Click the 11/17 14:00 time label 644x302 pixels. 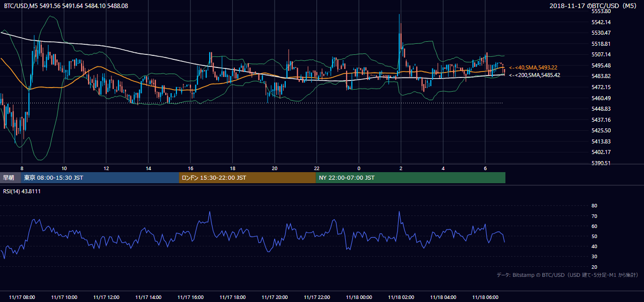pos(148,297)
